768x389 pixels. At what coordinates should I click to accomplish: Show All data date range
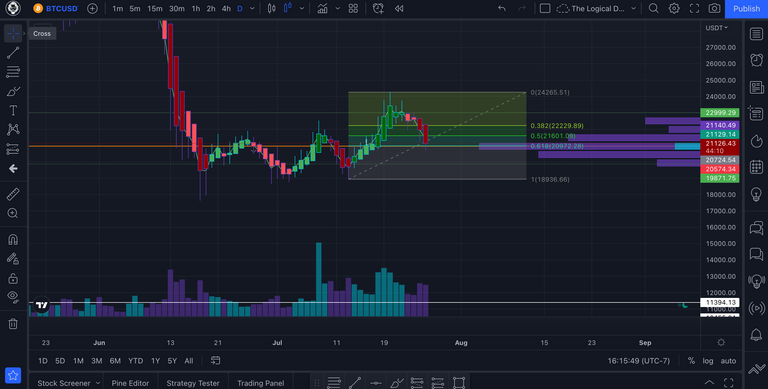[189, 361]
